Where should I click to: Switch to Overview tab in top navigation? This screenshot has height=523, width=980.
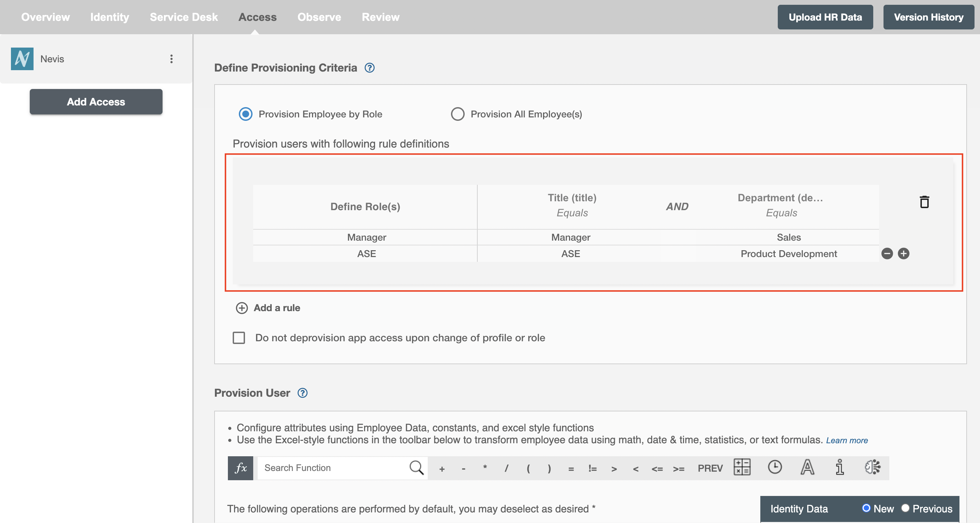[45, 17]
